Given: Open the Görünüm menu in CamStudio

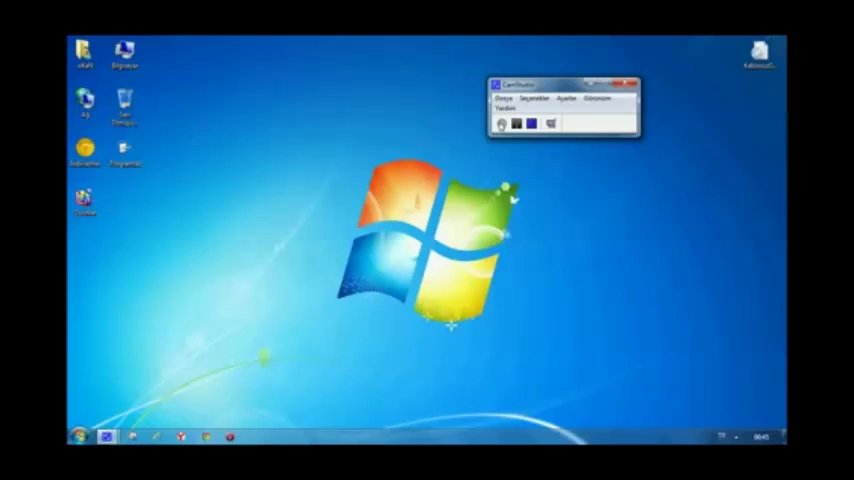Looking at the screenshot, I should (597, 99).
